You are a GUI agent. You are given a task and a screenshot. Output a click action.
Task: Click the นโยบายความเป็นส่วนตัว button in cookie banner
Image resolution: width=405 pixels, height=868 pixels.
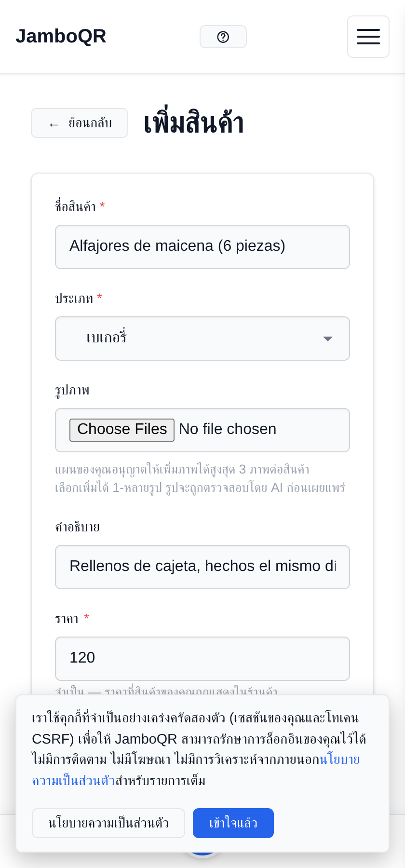click(108, 823)
